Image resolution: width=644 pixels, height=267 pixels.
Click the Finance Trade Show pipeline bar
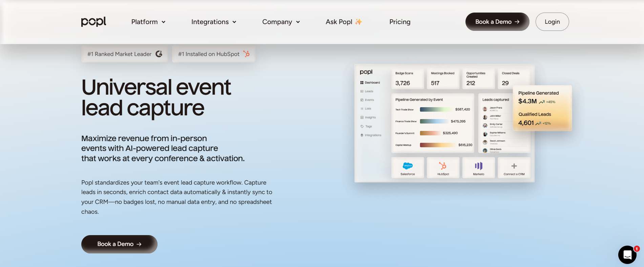pos(434,121)
